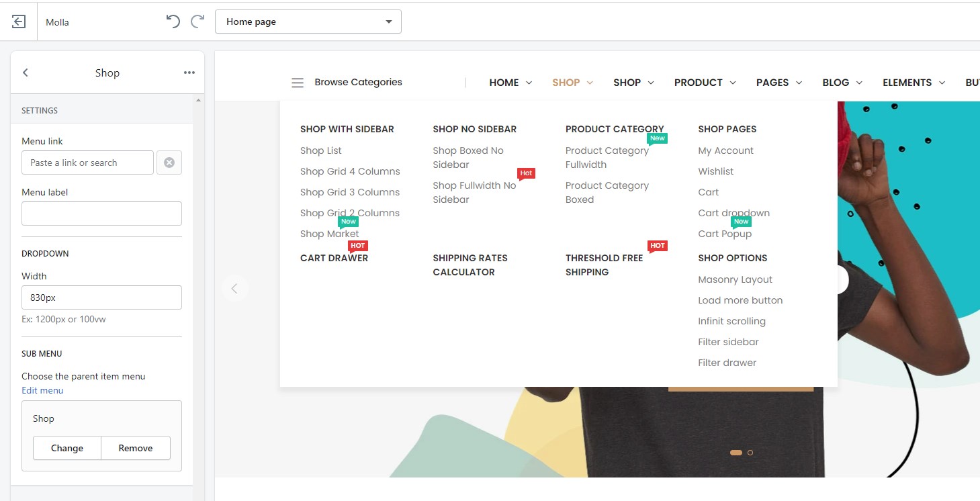Screen dimensions: 980x501
Task: Click Browse Categories text
Action: tap(358, 82)
